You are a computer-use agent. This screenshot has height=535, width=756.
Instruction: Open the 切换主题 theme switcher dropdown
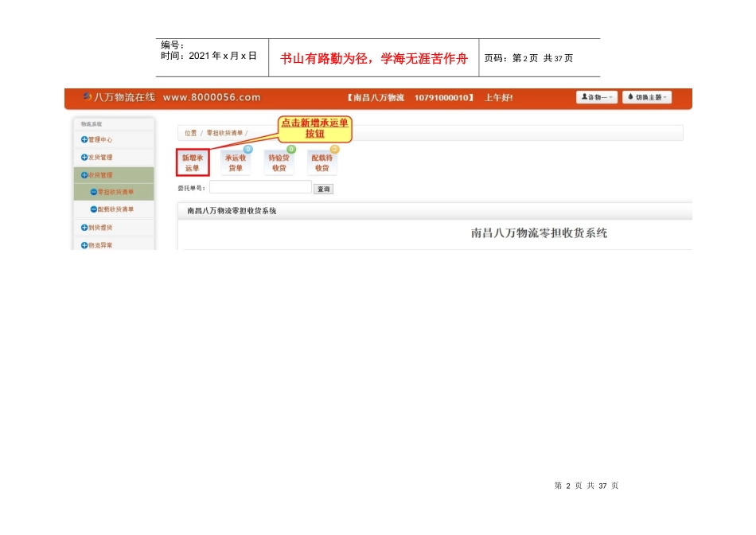pos(647,97)
